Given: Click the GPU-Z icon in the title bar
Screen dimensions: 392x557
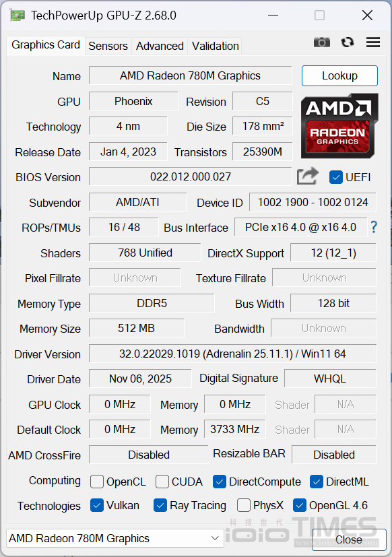Looking at the screenshot, I should point(18,15).
